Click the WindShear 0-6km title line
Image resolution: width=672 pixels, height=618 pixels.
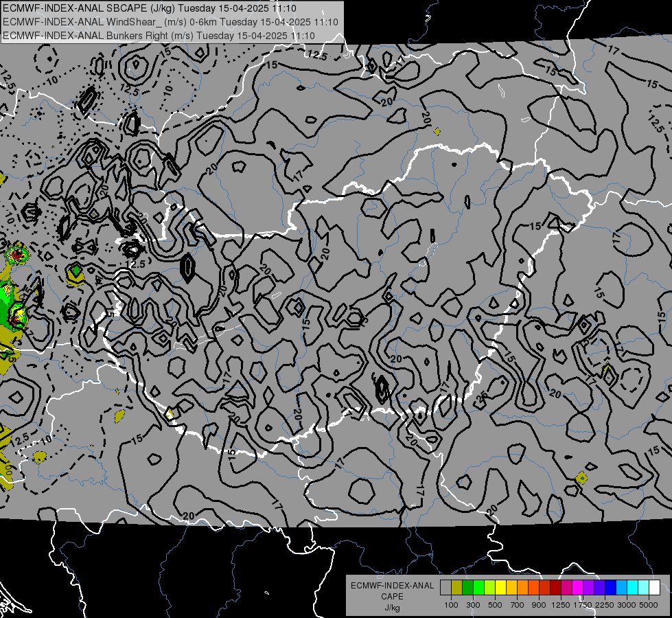[x=170, y=22]
